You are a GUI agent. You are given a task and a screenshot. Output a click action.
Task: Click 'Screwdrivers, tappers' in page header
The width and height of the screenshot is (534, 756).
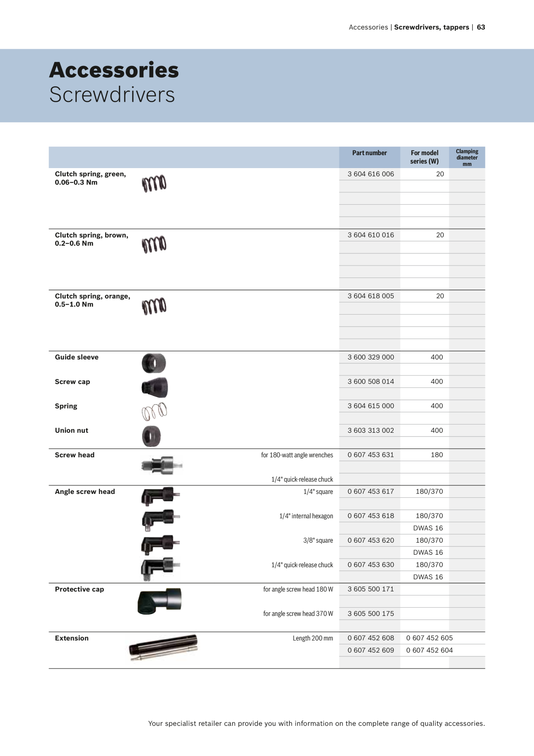[432, 27]
